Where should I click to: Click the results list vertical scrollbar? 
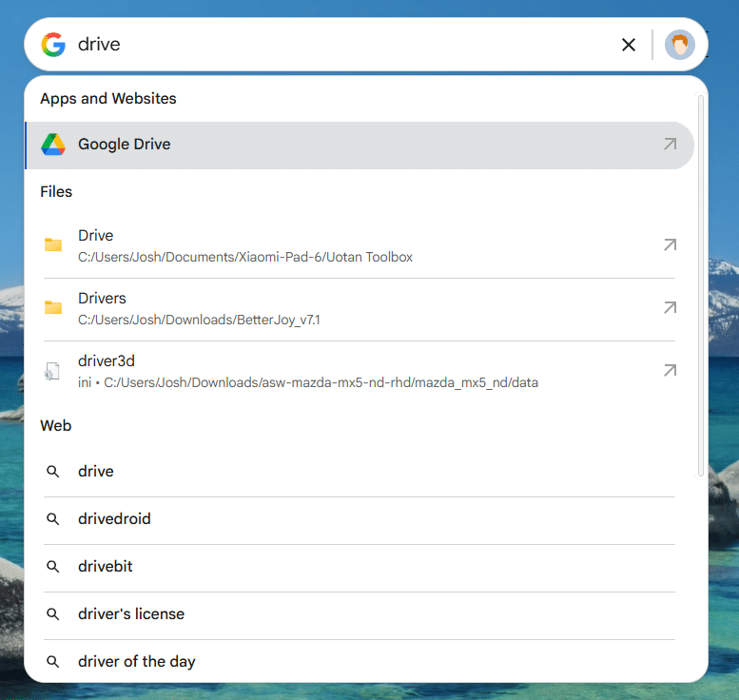(x=701, y=285)
